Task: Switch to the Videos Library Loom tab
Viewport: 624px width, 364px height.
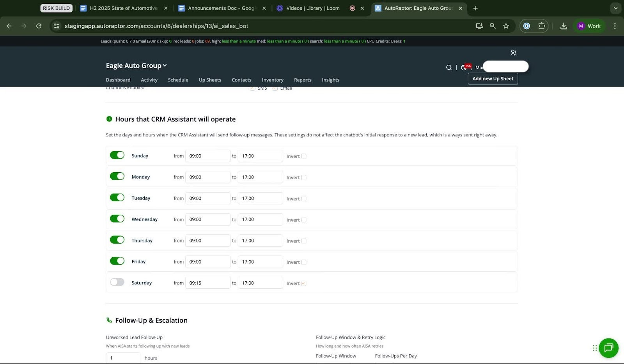Action: 308,8
